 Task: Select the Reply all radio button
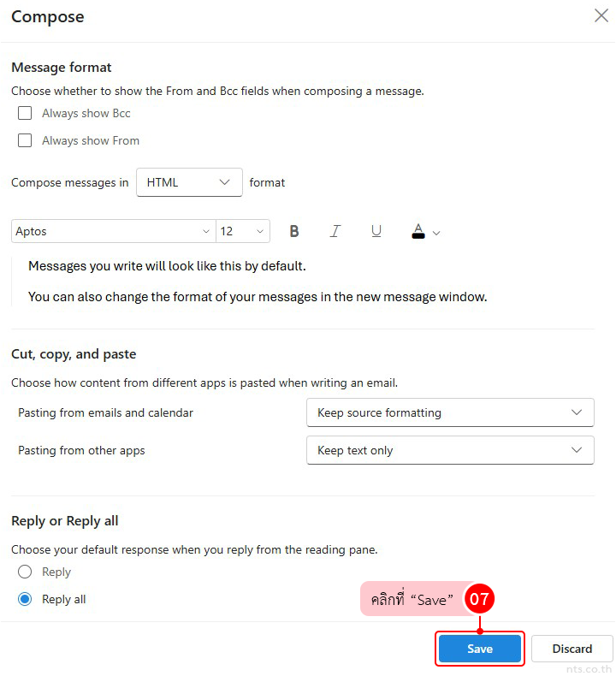pyautogui.click(x=25, y=599)
